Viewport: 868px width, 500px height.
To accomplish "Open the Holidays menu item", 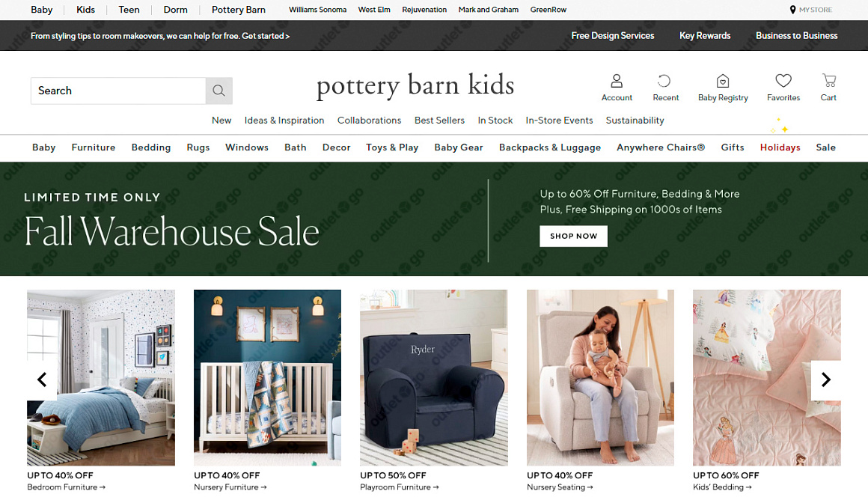I will pyautogui.click(x=780, y=147).
